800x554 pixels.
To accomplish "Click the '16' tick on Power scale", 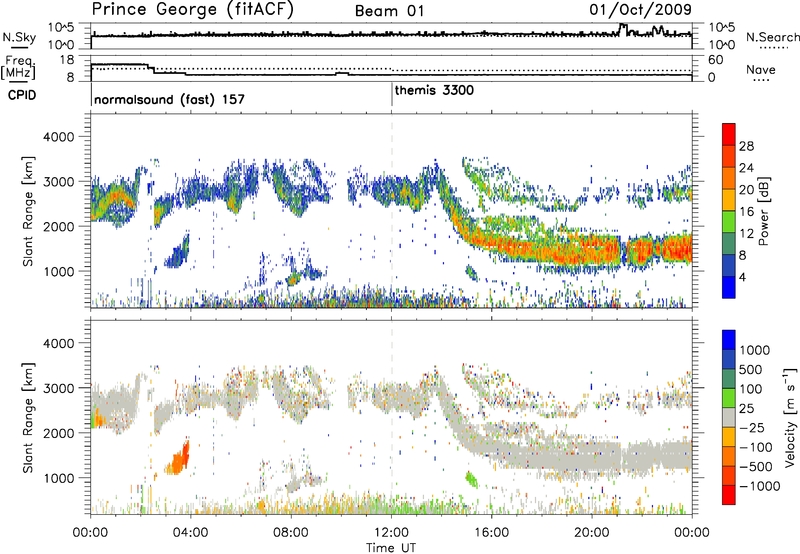I will coord(746,212).
